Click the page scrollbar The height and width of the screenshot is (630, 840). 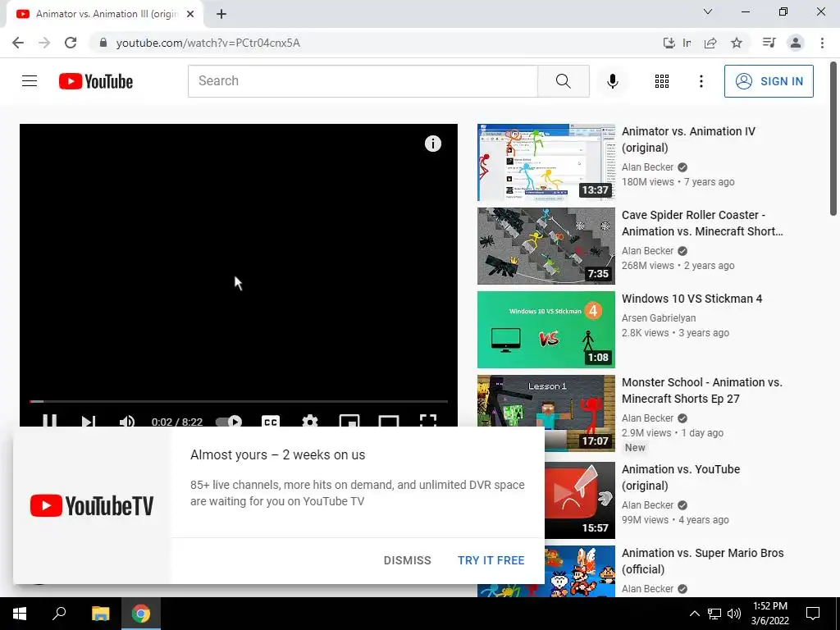pos(833,139)
